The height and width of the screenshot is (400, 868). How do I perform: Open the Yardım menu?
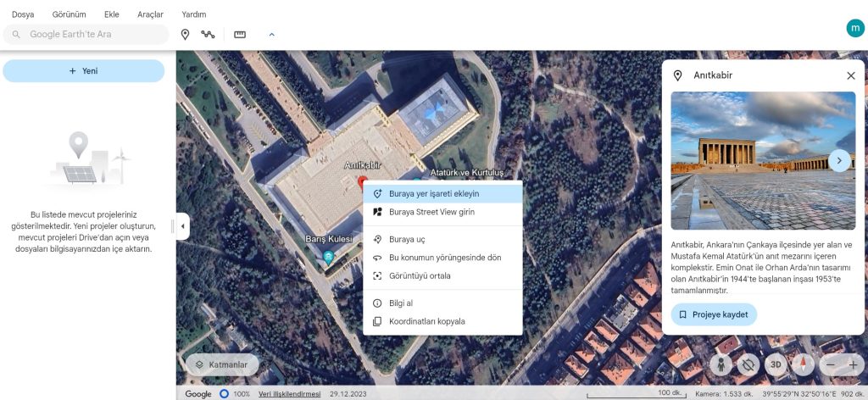(194, 14)
